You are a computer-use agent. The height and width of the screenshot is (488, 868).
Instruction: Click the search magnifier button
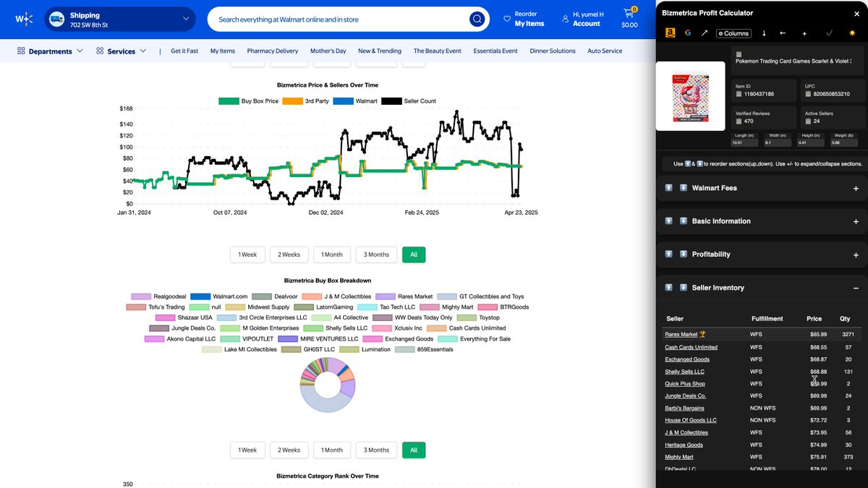(477, 20)
